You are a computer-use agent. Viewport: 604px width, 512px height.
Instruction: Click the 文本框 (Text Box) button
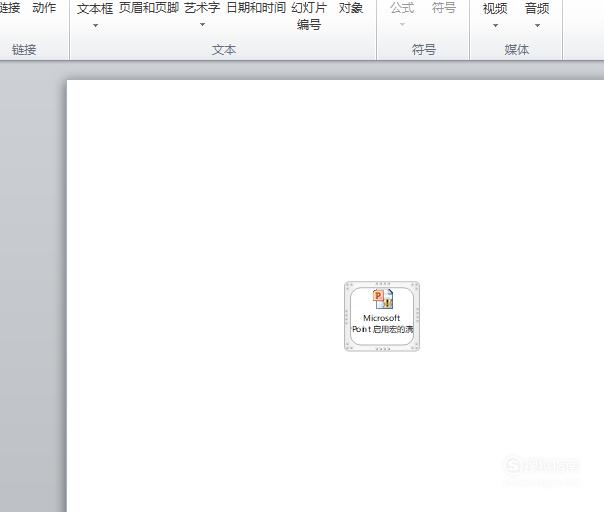tap(95, 8)
